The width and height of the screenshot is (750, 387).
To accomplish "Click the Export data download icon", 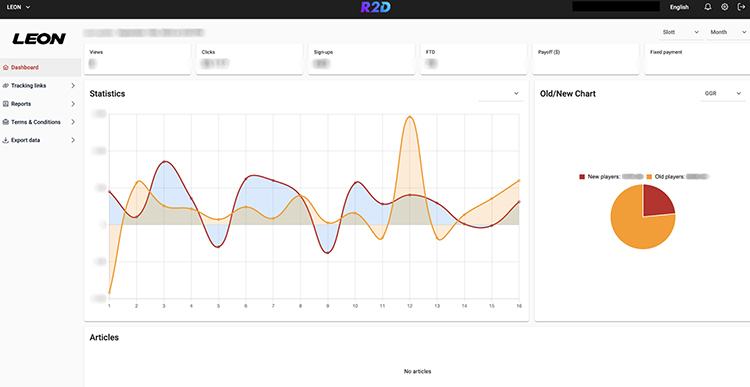I will pos(6,140).
